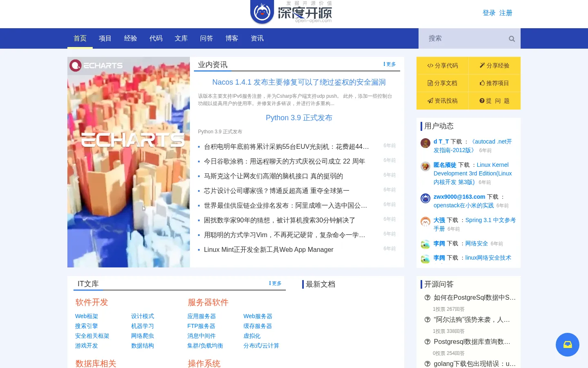Open 马斯克 脑机接口 news item

click(274, 176)
